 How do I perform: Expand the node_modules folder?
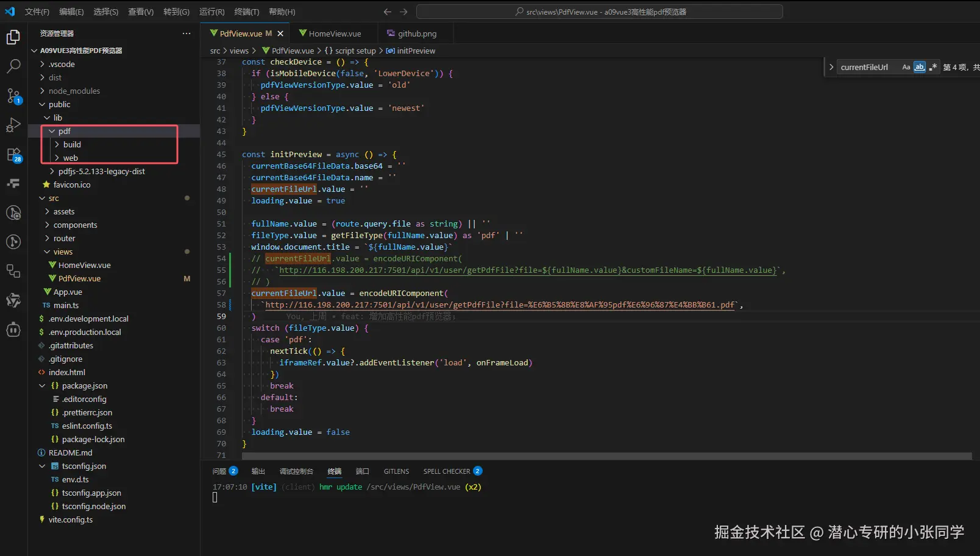coord(74,91)
